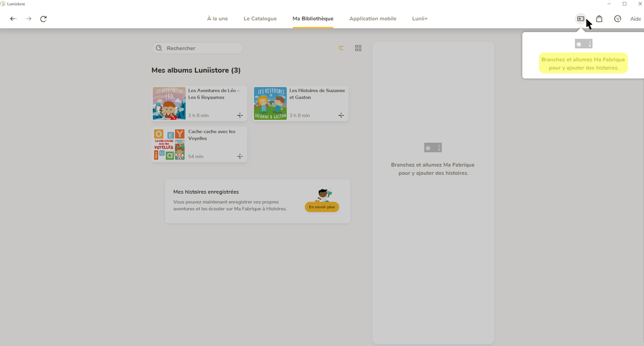The image size is (644, 346).
Task: Add Les Histoires de Suzanne et Gaston plus icon
Action: pos(341,115)
